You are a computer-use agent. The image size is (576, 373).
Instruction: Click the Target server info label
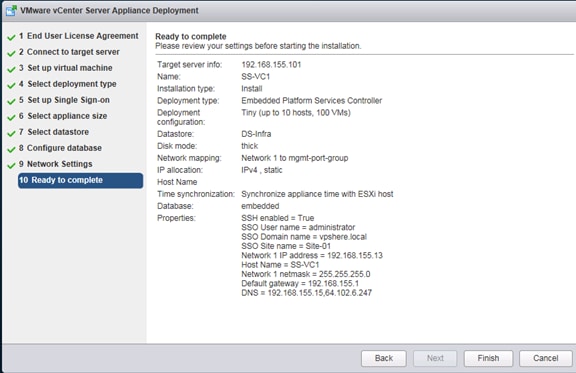pos(190,65)
